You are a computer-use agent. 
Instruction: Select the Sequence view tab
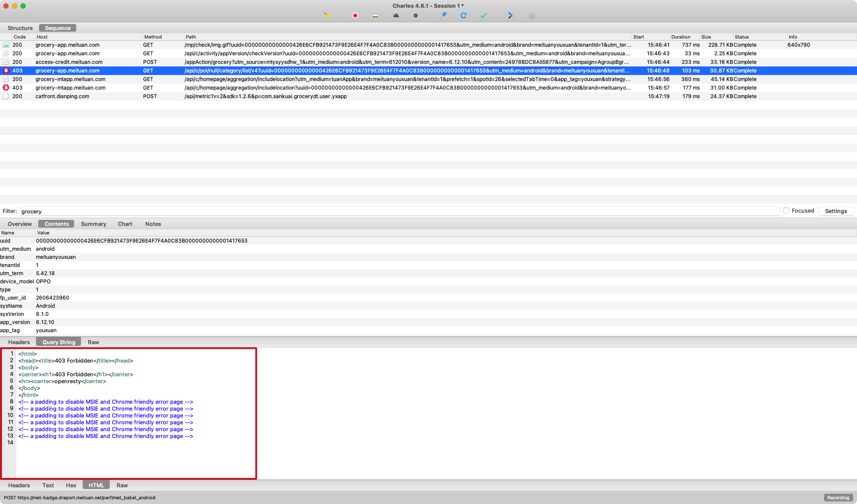click(58, 27)
